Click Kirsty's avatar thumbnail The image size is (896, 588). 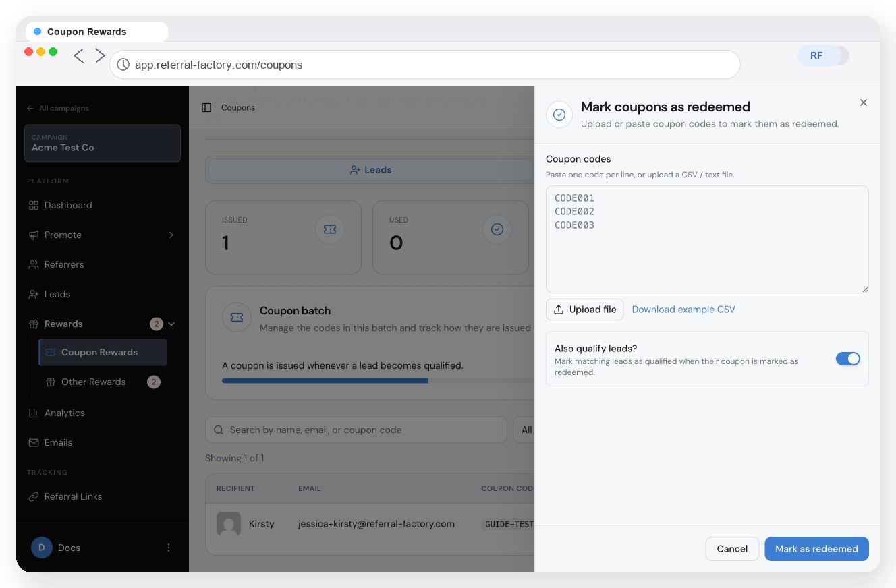pos(229,524)
